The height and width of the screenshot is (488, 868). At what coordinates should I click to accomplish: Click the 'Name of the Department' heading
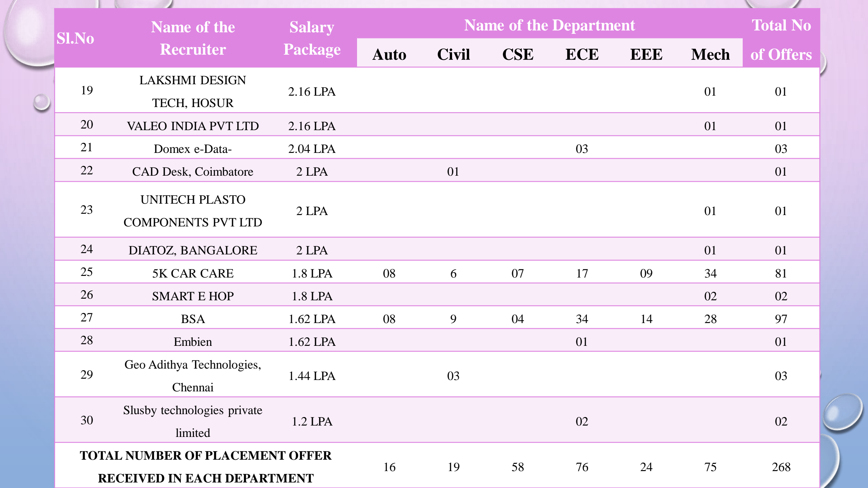click(x=549, y=25)
